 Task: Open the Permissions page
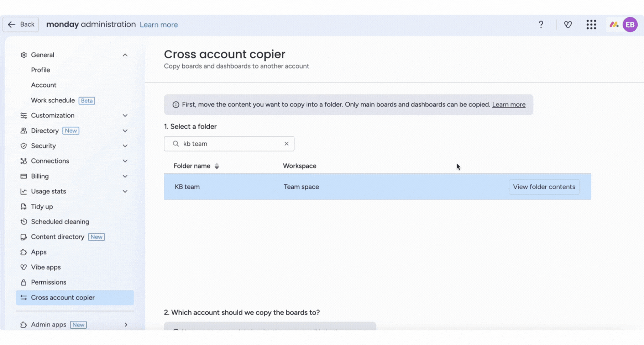coord(49,282)
